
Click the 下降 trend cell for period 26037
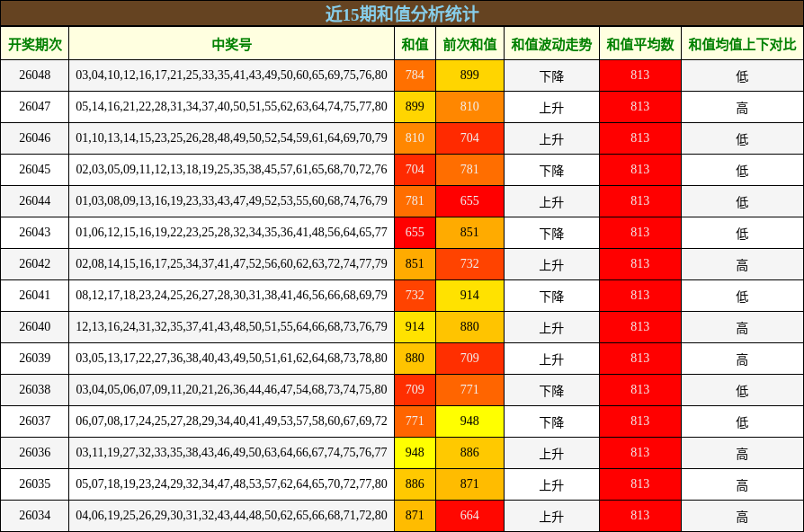(551, 421)
